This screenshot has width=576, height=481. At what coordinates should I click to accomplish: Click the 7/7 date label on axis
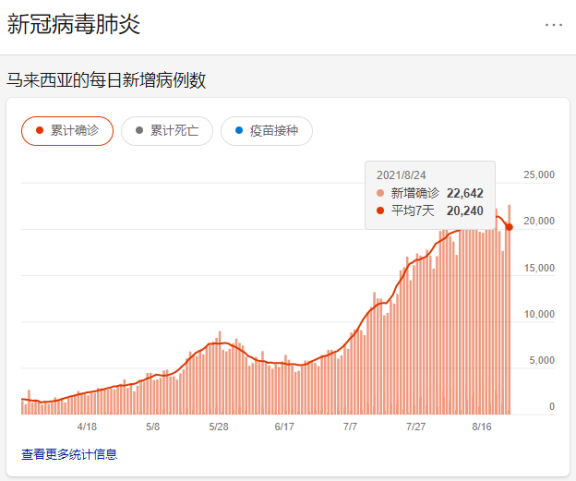coord(350,427)
